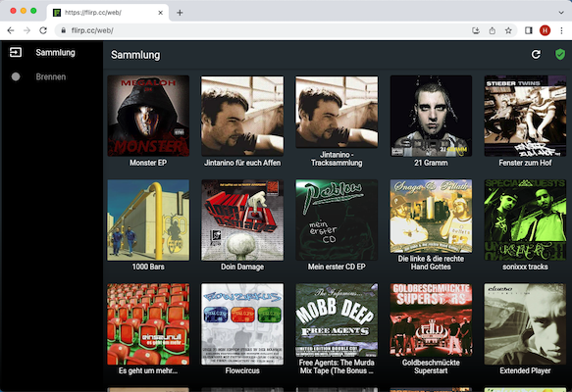The width and height of the screenshot is (572, 392).
Task: Open the 21 Gramm album cover
Action: (x=431, y=116)
